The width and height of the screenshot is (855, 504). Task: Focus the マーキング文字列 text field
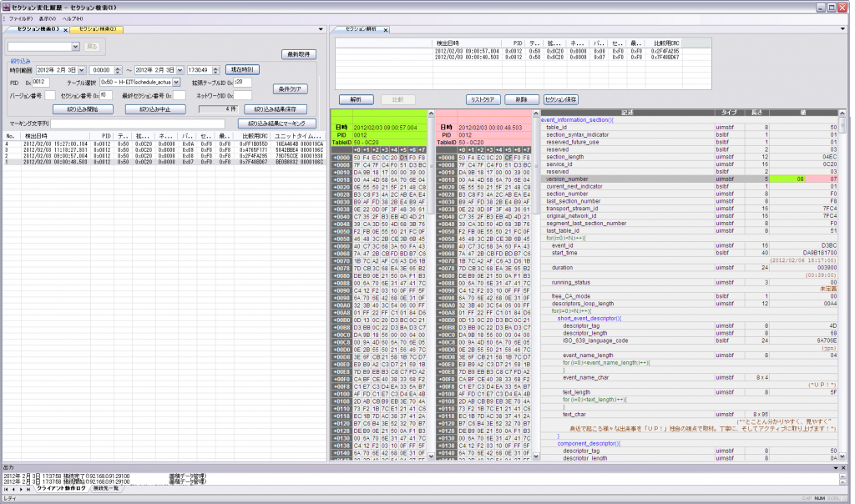coord(138,123)
